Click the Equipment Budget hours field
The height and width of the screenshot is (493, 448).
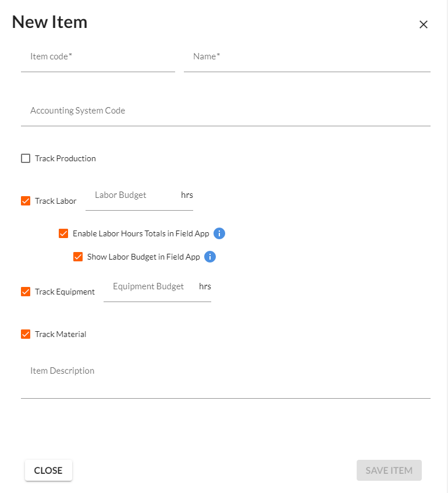pyautogui.click(x=150, y=287)
